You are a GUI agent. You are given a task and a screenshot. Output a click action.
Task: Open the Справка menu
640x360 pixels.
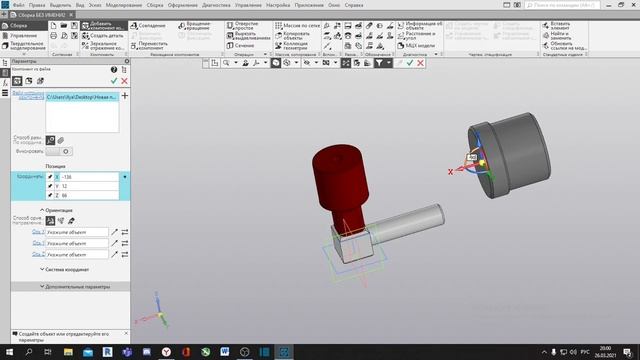point(354,5)
